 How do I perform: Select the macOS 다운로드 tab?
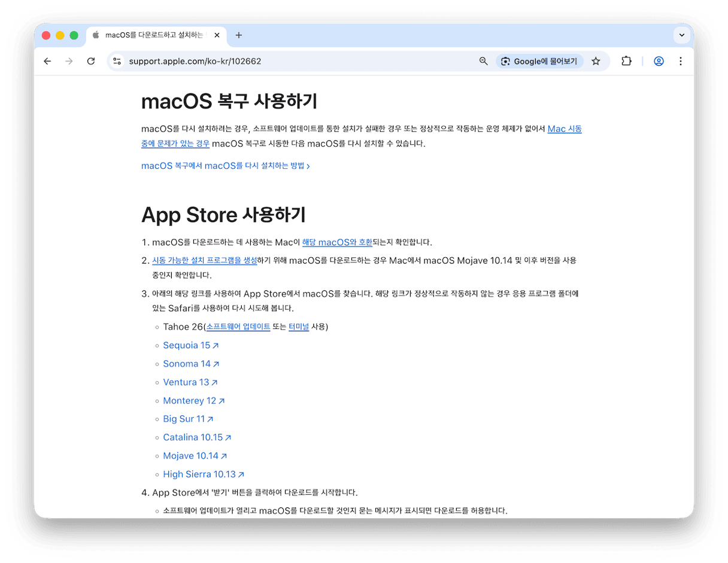[x=153, y=35]
